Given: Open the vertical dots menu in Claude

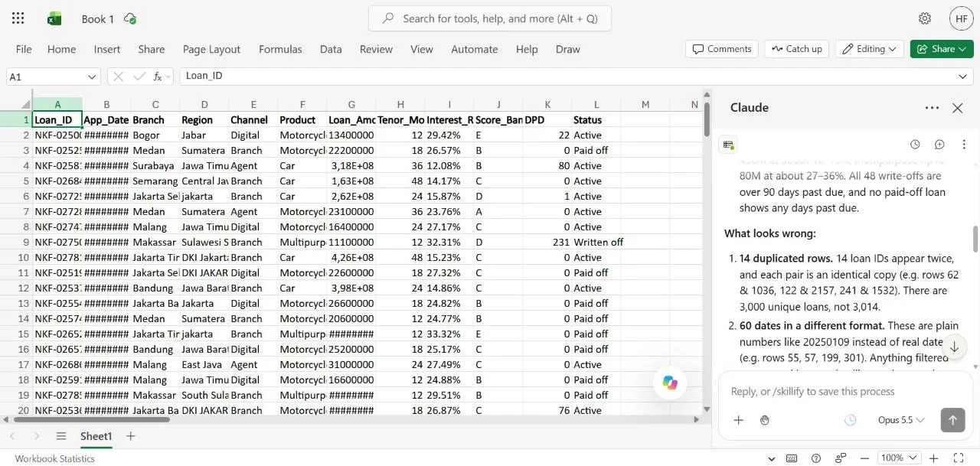Looking at the screenshot, I should (x=964, y=144).
